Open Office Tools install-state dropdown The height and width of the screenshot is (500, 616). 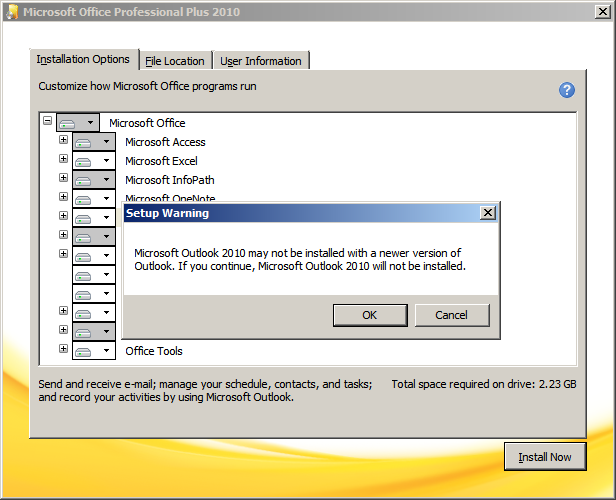tap(94, 351)
